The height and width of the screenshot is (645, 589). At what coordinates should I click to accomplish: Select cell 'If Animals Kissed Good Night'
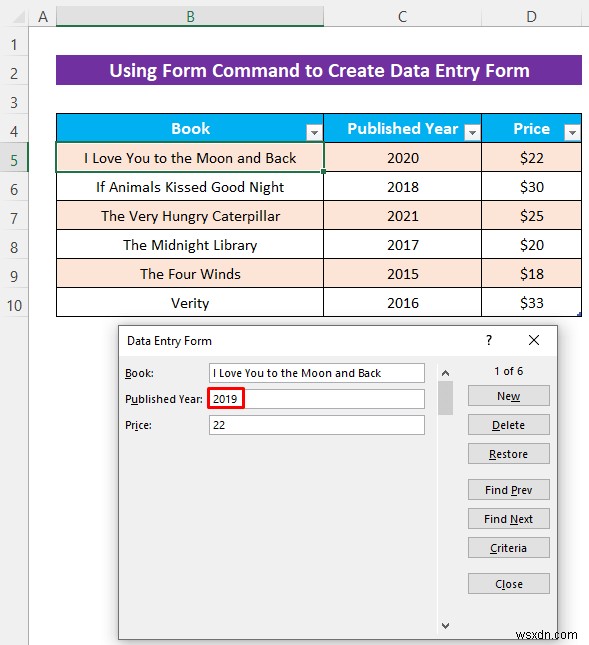(x=190, y=187)
